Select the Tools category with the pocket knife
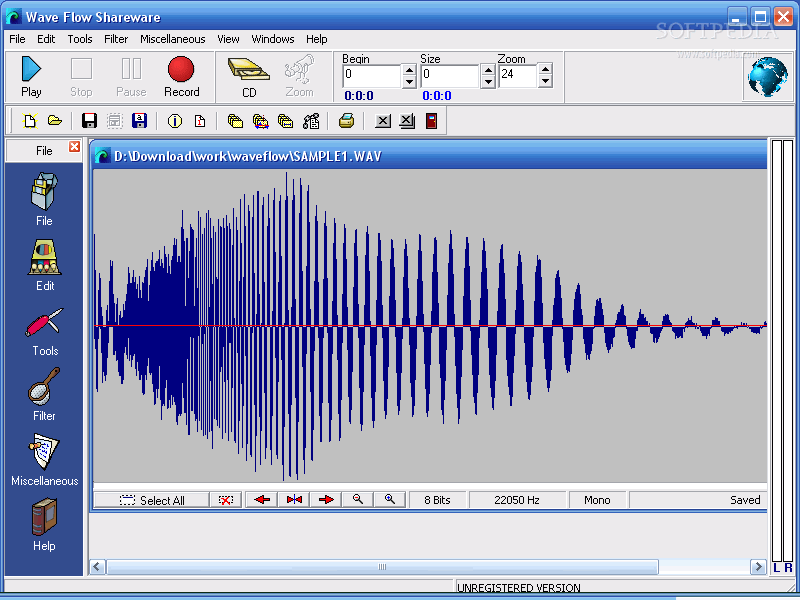Viewport: 800px width, 600px height. 45,332
